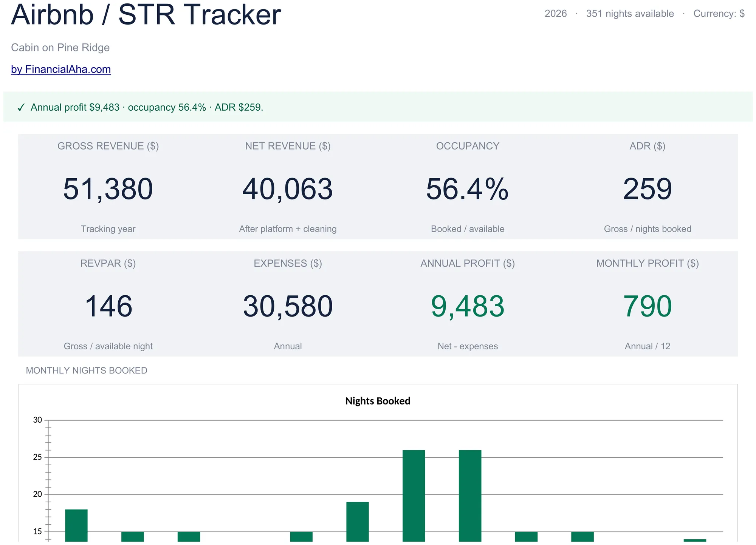Click the Annual / 12 caption

click(x=648, y=346)
